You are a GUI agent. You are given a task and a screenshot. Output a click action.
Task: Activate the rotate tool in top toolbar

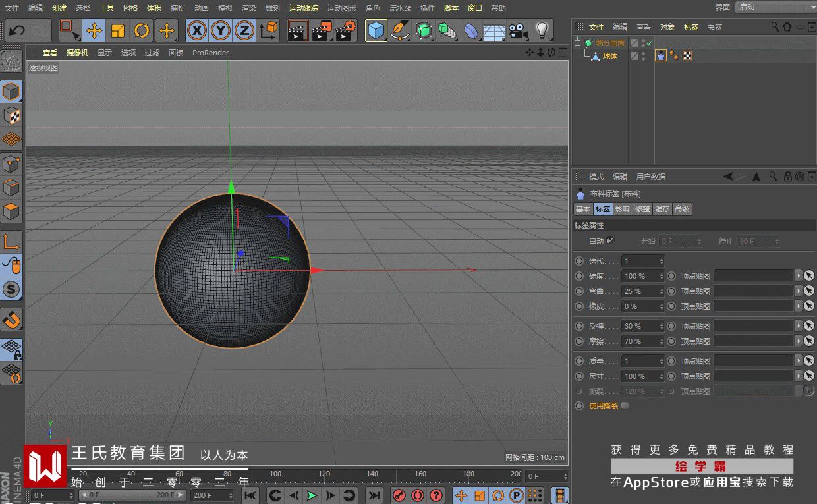tap(142, 30)
